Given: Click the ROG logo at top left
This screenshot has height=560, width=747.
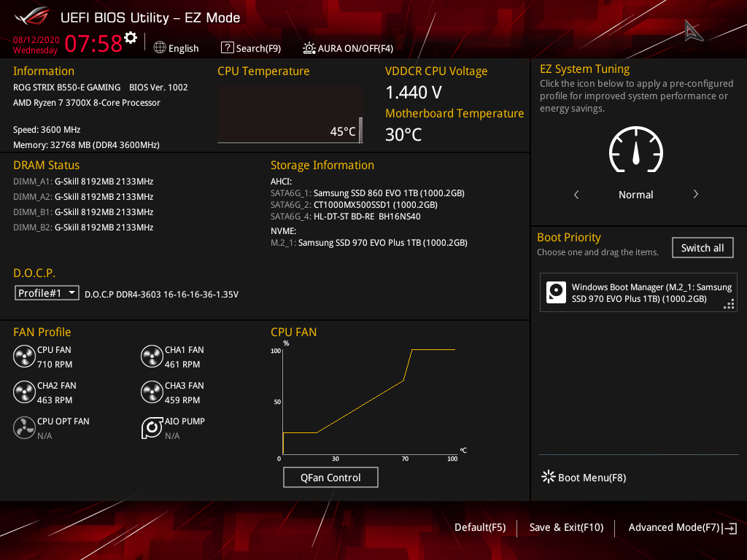Looking at the screenshot, I should [x=32, y=17].
